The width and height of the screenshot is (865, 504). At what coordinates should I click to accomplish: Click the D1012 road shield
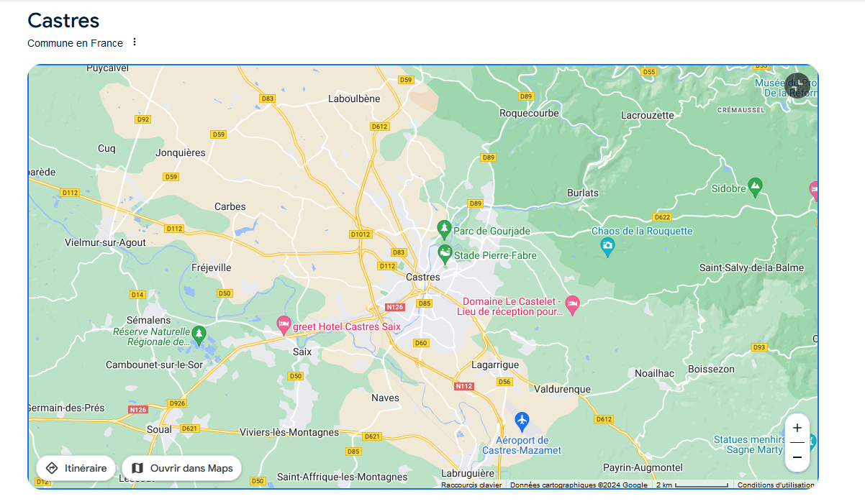[361, 234]
